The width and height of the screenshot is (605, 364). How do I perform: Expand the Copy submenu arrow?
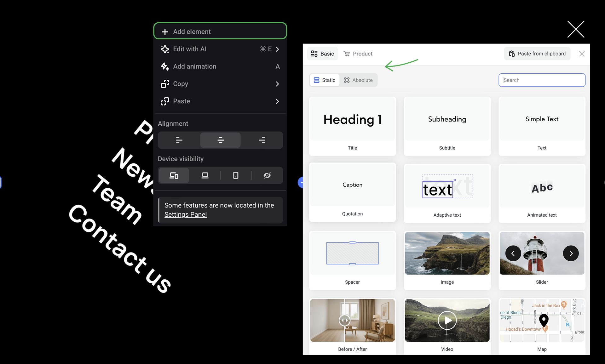[277, 84]
